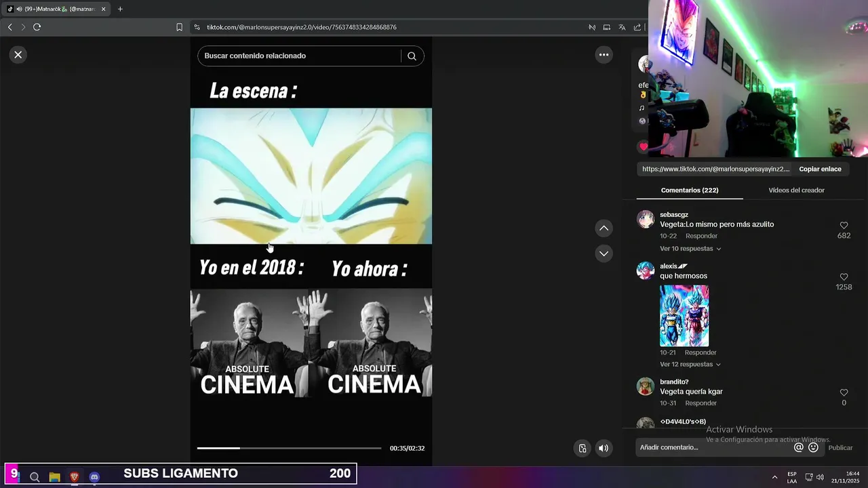Mute the video with the speaker button
The height and width of the screenshot is (488, 868).
pyautogui.click(x=603, y=448)
